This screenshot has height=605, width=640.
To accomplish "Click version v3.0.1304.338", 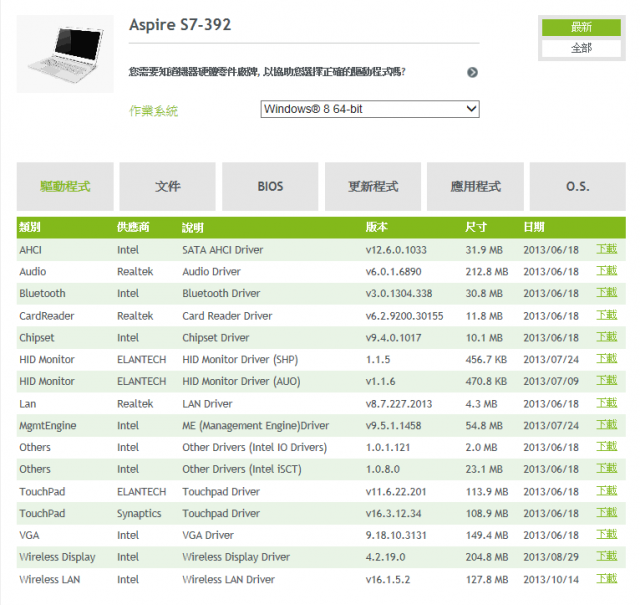I will (x=399, y=294).
